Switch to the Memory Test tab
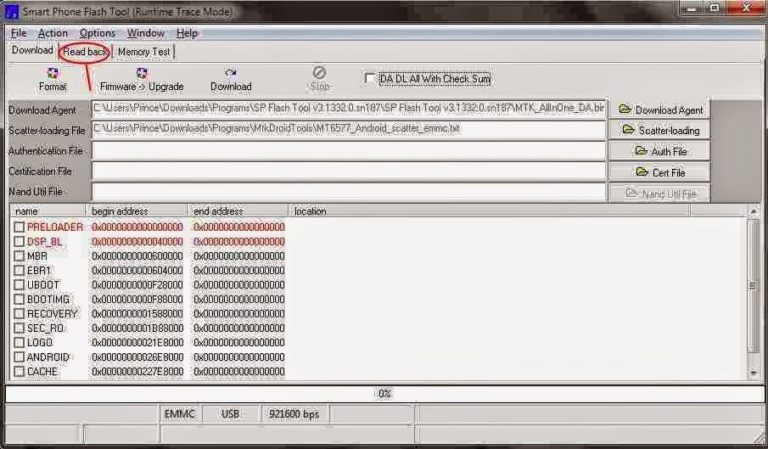The width and height of the screenshot is (768, 449). (x=144, y=52)
